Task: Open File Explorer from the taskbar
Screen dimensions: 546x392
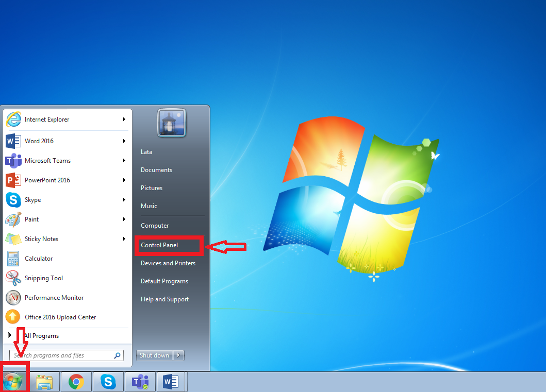Action: tap(44, 382)
